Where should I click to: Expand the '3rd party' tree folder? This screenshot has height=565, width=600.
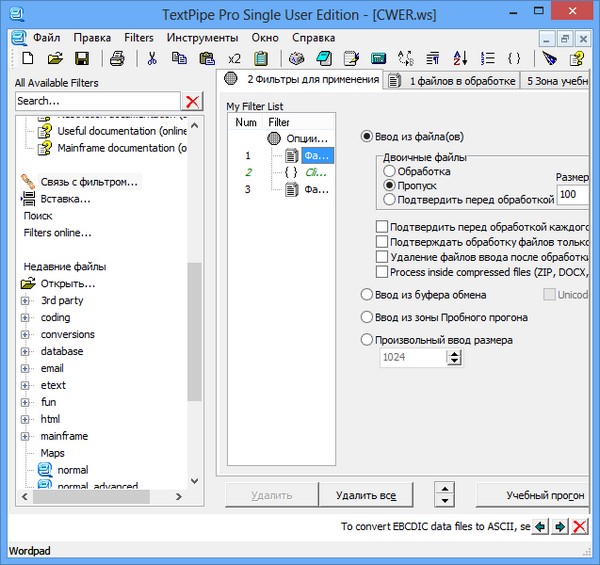(26, 301)
